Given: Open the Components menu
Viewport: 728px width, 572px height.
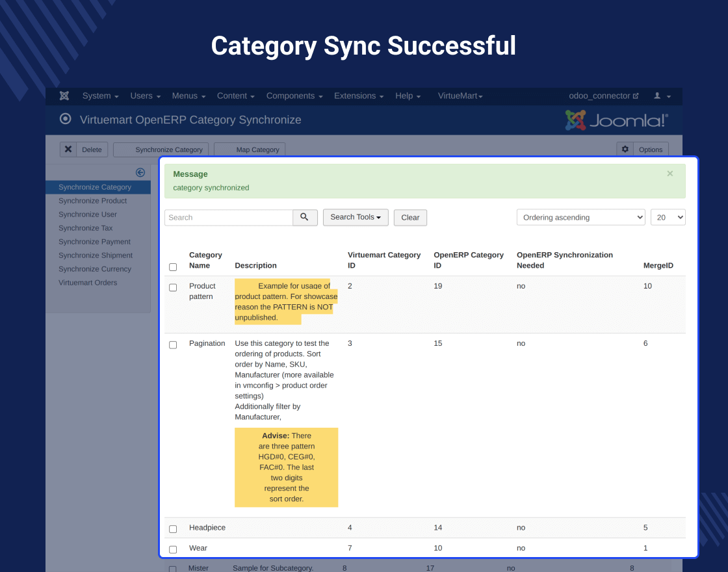Looking at the screenshot, I should pos(294,96).
